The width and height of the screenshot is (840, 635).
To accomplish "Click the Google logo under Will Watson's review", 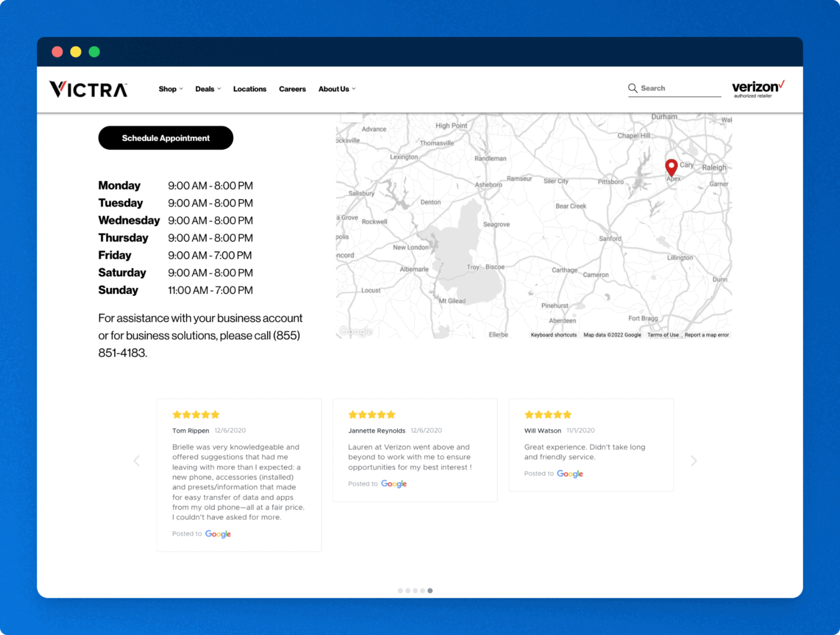I will click(570, 474).
